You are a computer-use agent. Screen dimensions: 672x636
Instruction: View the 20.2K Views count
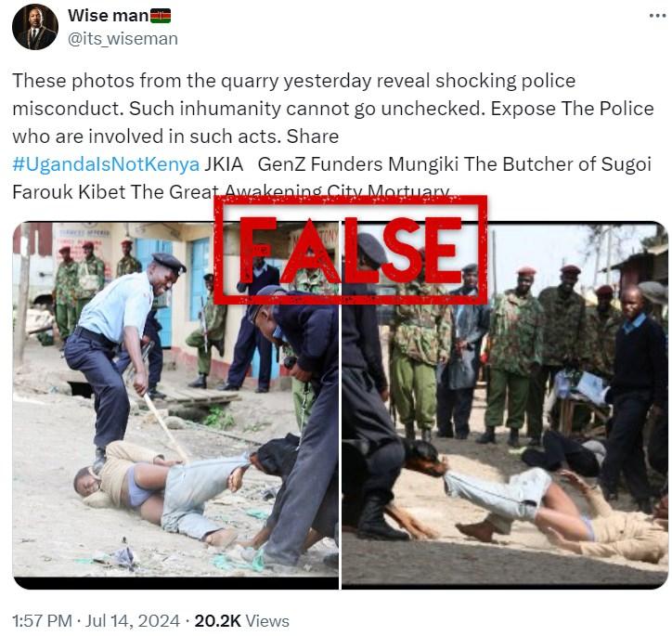(x=241, y=621)
